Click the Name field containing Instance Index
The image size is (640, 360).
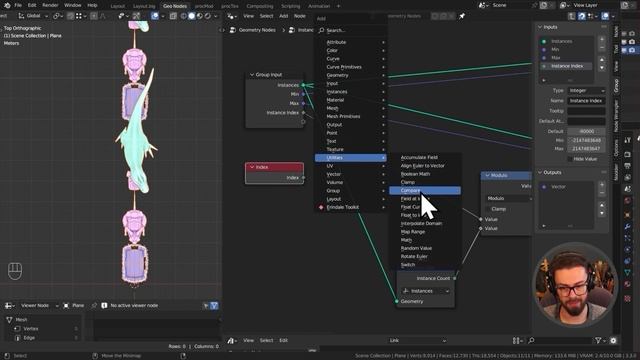(x=586, y=101)
